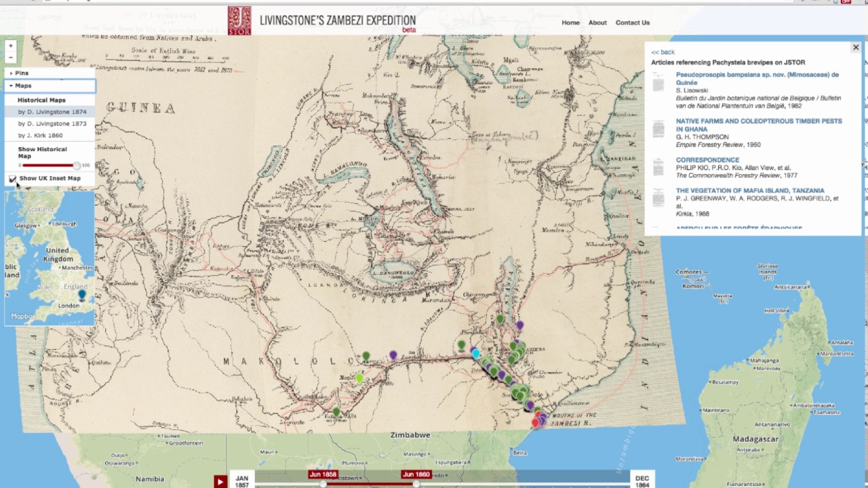The height and width of the screenshot is (488, 868).
Task: Click the 'Madagascar' map label
Action: click(x=755, y=439)
